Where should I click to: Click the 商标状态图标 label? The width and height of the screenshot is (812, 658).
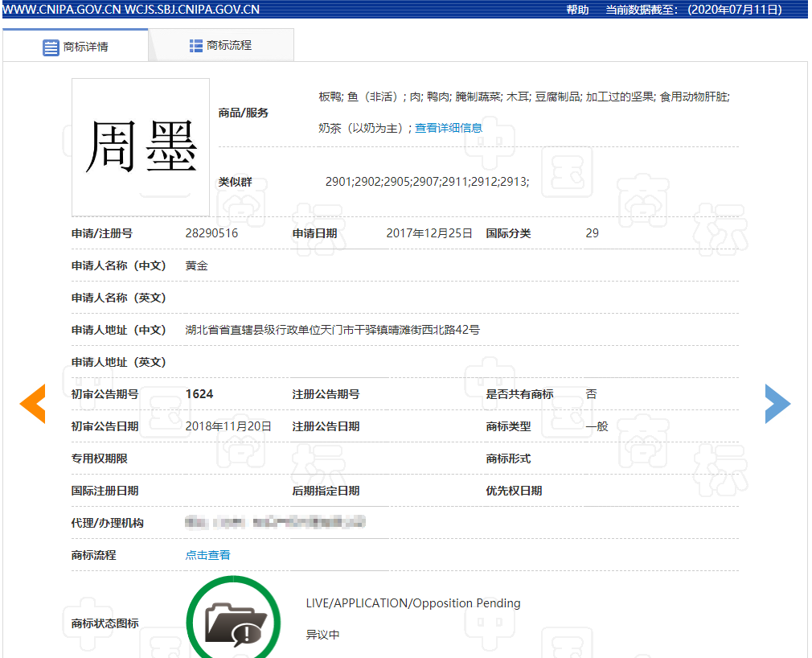click(x=105, y=623)
